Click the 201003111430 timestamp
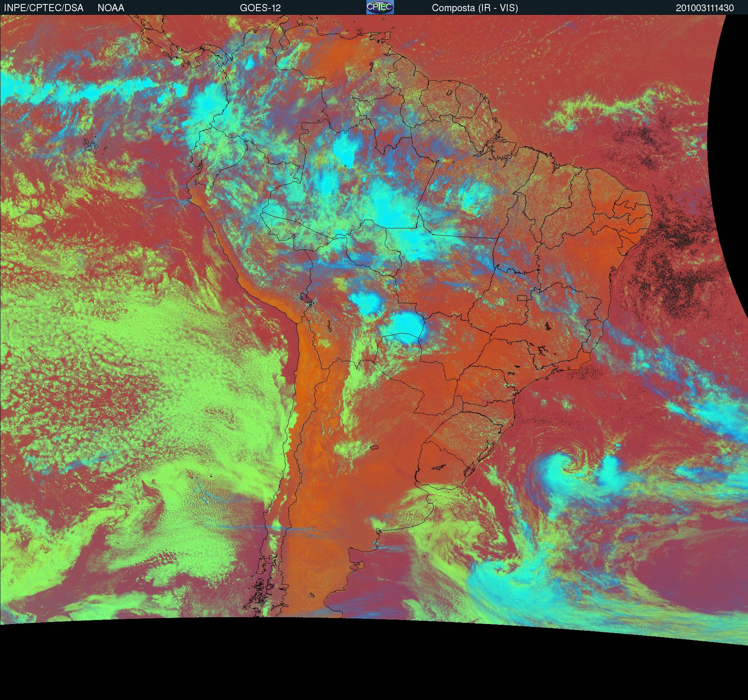This screenshot has height=700, width=748. (x=705, y=8)
